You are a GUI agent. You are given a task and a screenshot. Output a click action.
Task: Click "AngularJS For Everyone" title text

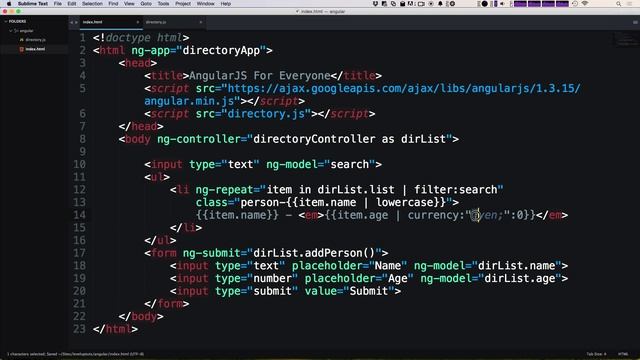point(260,76)
